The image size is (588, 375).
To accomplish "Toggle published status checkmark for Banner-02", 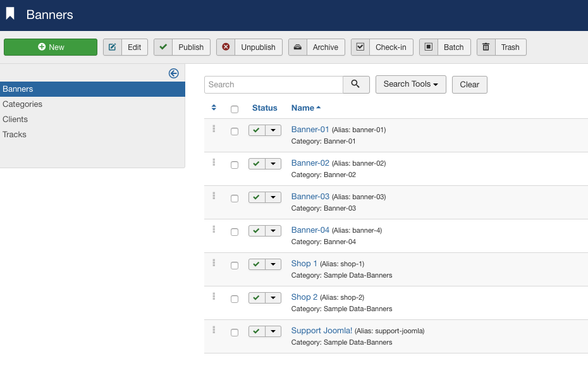I will click(256, 164).
